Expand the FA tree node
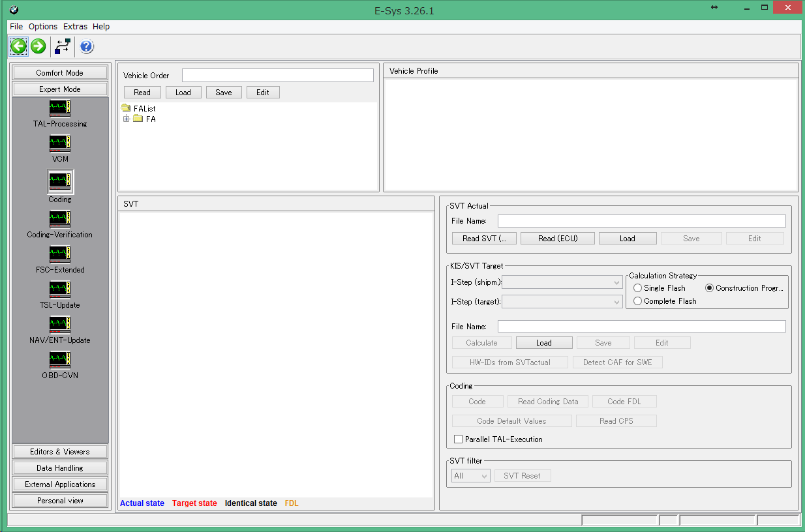 pos(126,119)
